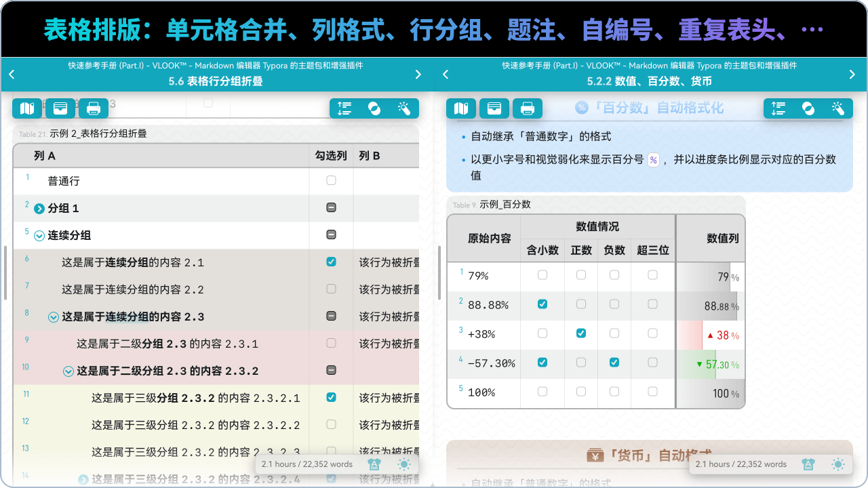Click the spotlight wand icon in left panel
This screenshot has height=488, width=868.
pyautogui.click(x=404, y=108)
